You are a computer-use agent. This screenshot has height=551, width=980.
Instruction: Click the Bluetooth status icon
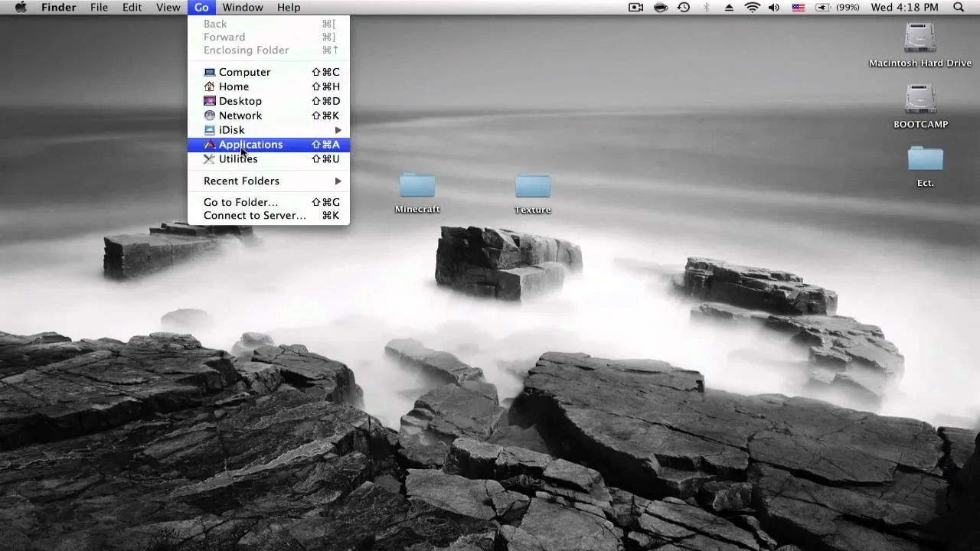pyautogui.click(x=707, y=7)
